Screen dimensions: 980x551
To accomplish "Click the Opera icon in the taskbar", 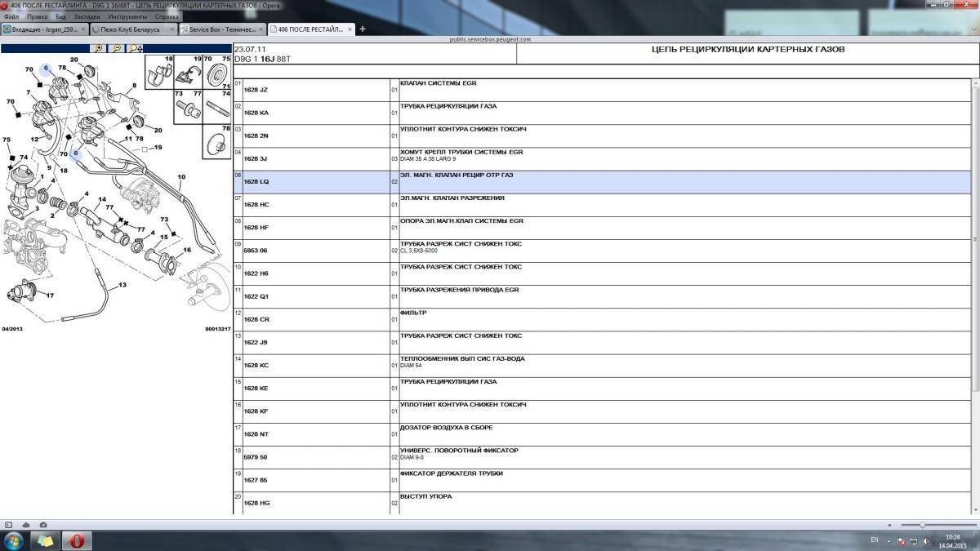I will [x=77, y=540].
